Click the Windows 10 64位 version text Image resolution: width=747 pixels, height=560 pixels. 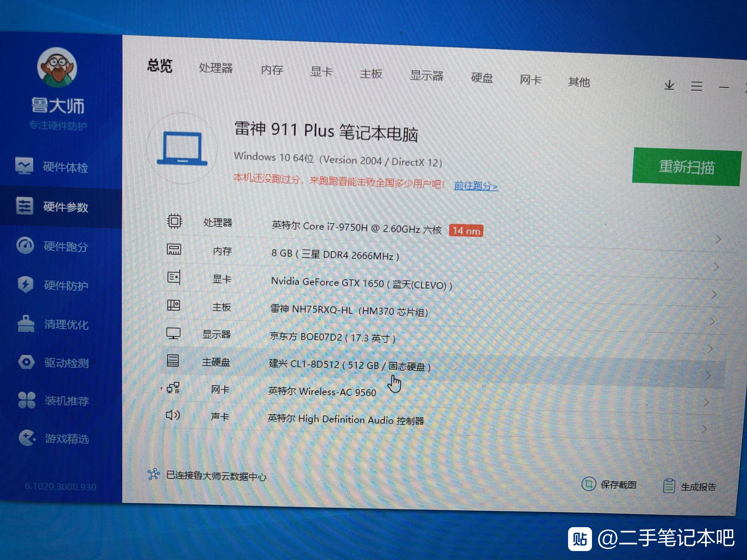tap(338, 159)
